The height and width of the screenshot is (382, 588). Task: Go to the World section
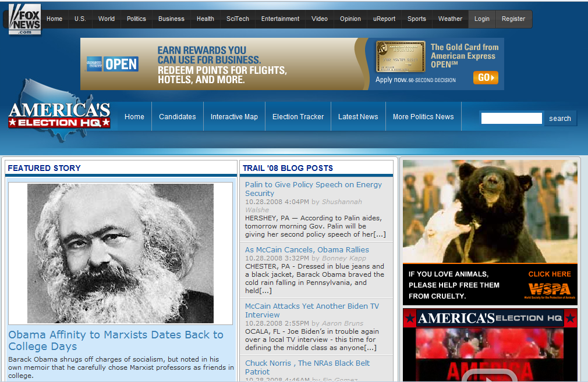(x=107, y=19)
